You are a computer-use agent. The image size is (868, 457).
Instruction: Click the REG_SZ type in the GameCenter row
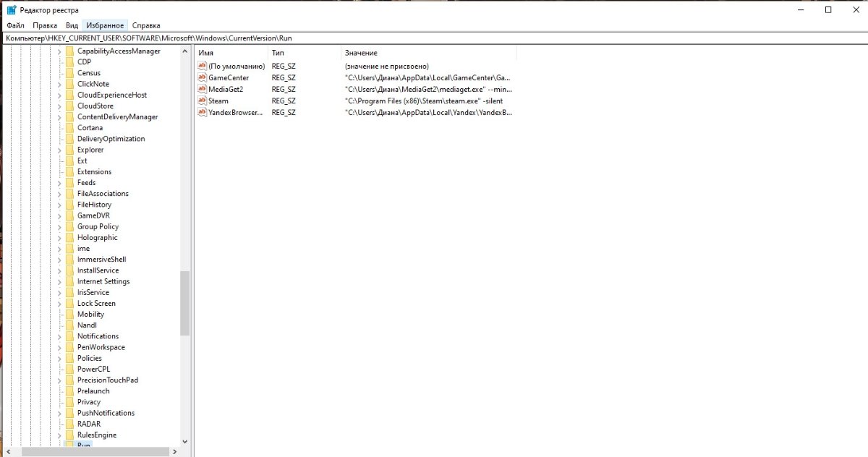(x=284, y=78)
